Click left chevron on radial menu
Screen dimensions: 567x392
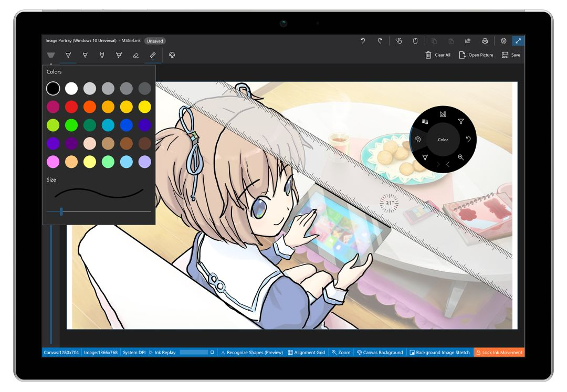click(x=448, y=164)
